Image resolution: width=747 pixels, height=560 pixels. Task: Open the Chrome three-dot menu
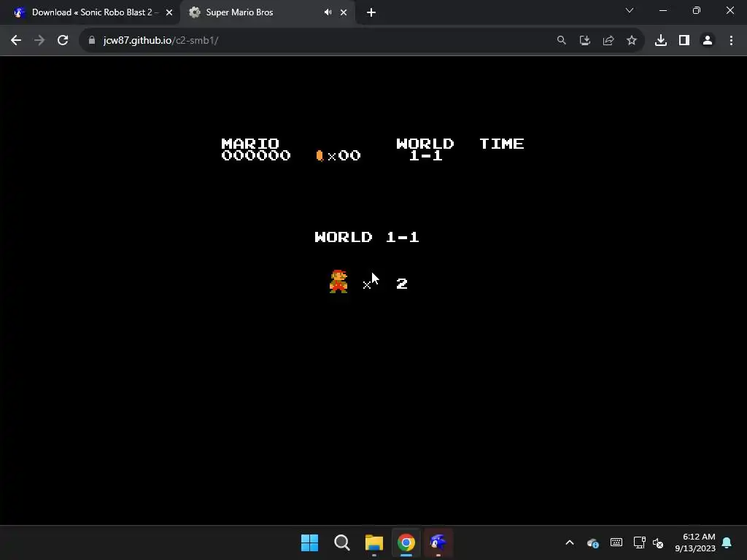[731, 41]
